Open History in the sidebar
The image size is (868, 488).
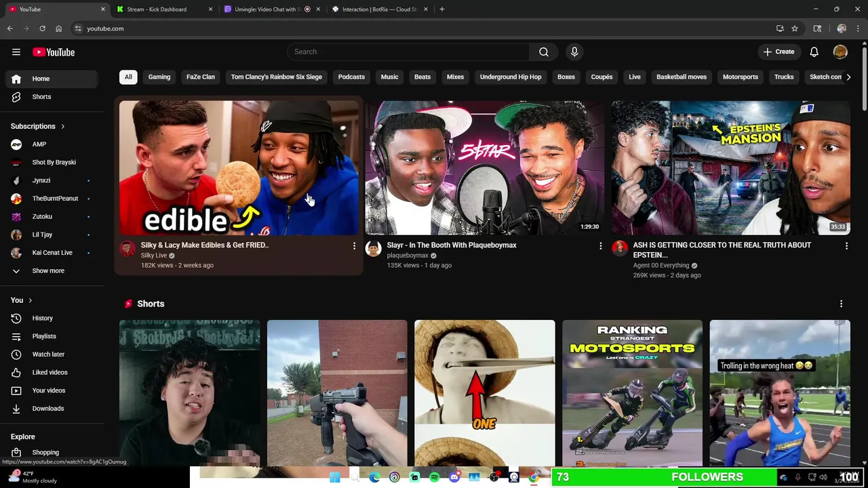52,318
